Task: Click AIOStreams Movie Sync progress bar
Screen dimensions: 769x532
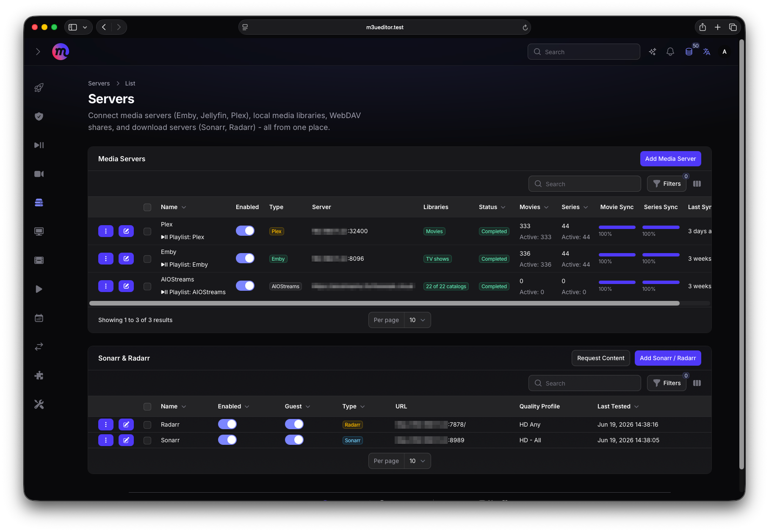Action: click(x=617, y=282)
